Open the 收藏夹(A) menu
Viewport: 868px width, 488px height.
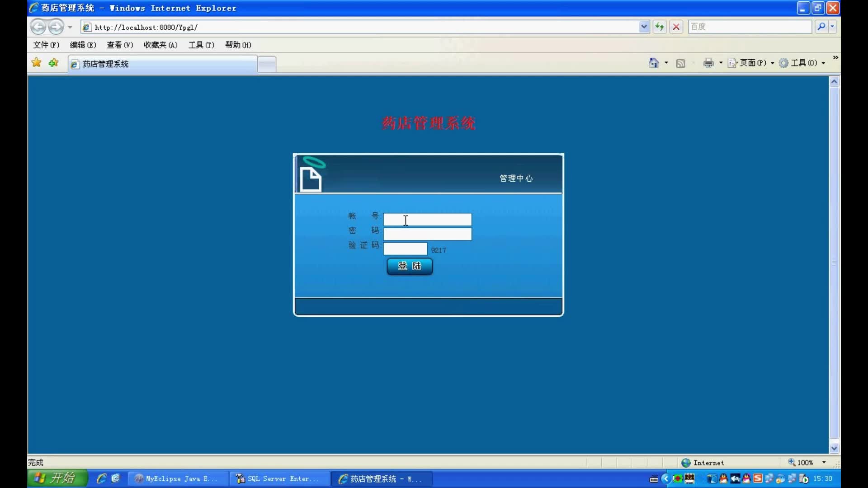pos(160,45)
